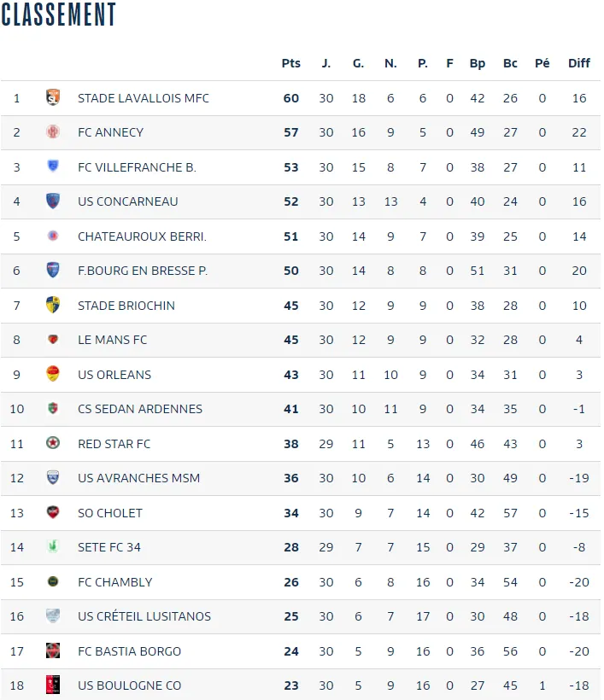Open the CS Sedan Ardennes team link
The height and width of the screenshot is (700, 604).
(x=140, y=409)
